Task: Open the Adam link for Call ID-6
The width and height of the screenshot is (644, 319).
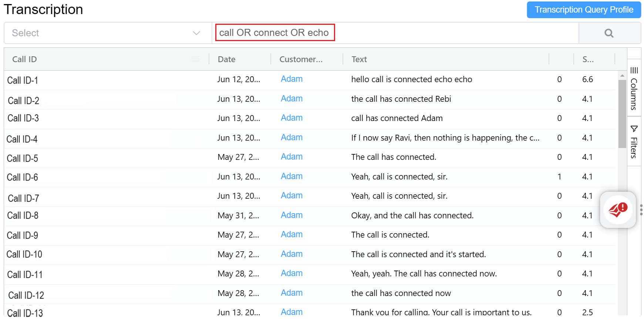Action: (291, 177)
